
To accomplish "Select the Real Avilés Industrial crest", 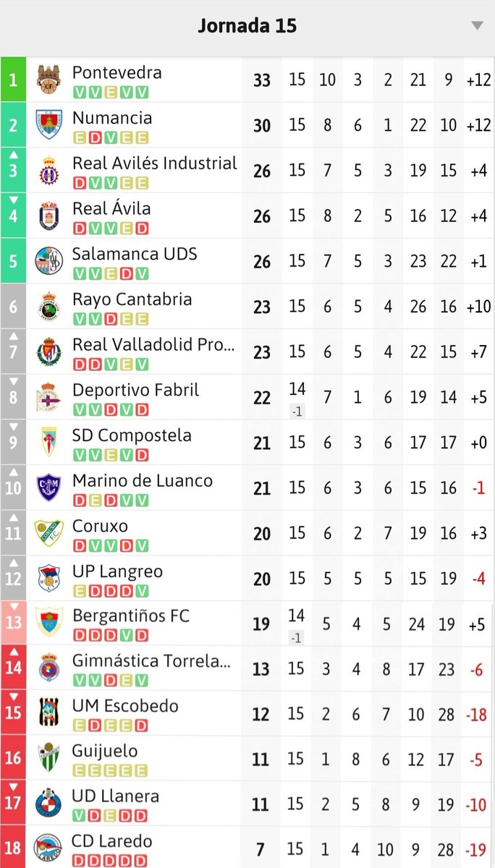I will (49, 170).
